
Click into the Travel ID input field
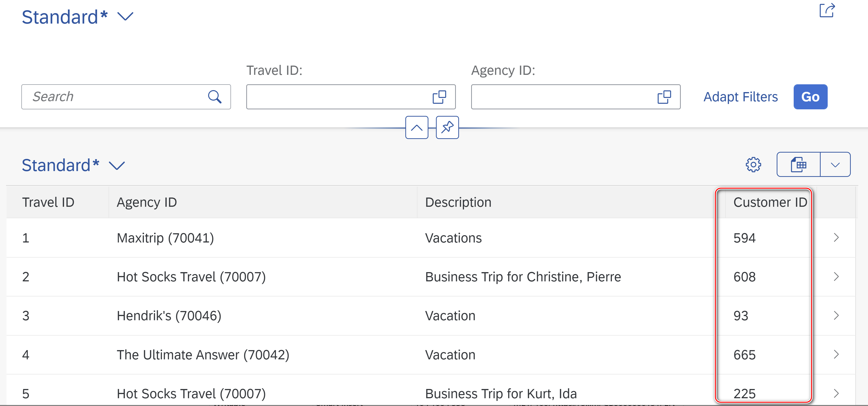[337, 97]
